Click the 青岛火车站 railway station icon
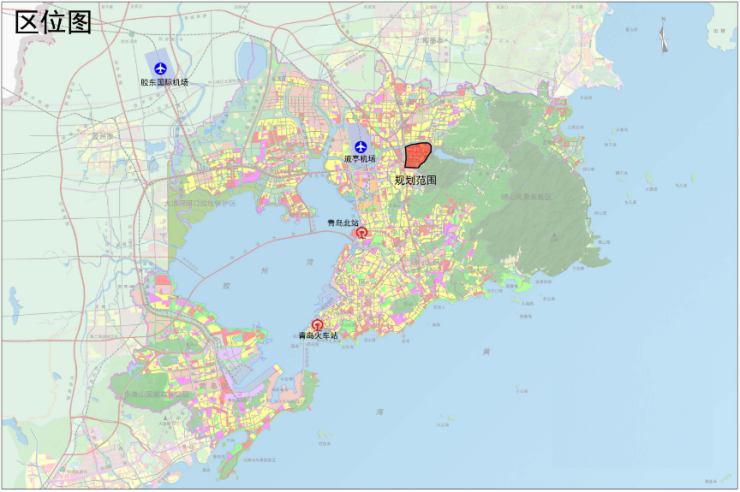Viewport: 740px width, 492px height. pyautogui.click(x=318, y=325)
